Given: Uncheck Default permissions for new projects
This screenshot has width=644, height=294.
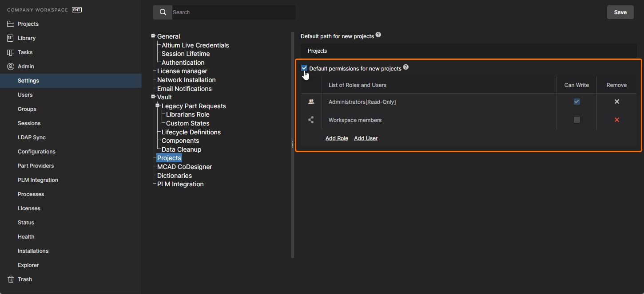Looking at the screenshot, I should (x=304, y=68).
